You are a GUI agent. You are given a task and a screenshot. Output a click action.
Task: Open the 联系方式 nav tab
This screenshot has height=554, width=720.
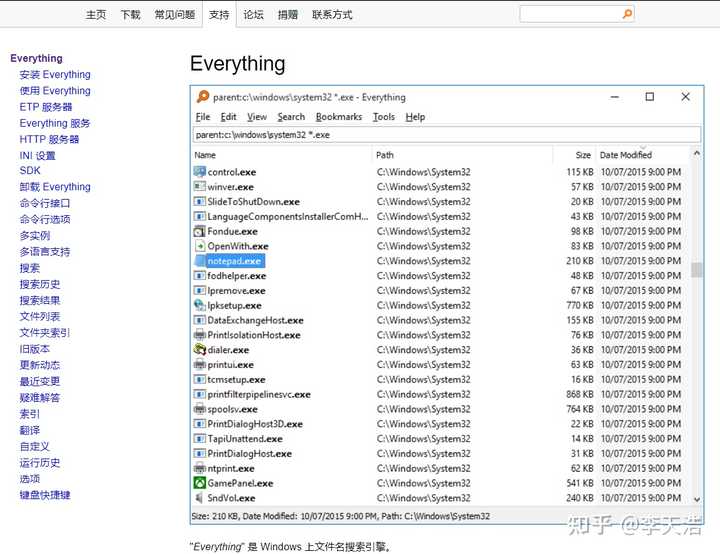click(x=332, y=15)
